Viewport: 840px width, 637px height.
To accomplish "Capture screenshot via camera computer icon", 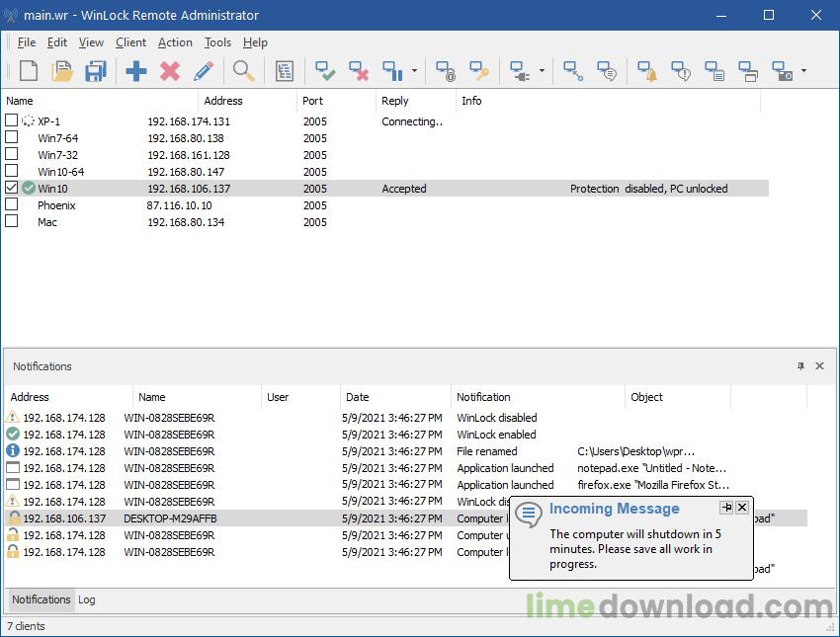I will (x=782, y=71).
